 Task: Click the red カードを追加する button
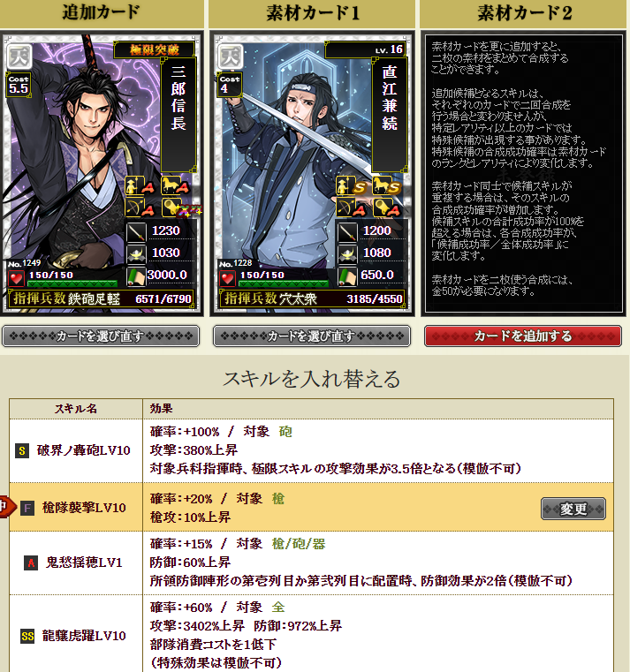(x=523, y=336)
